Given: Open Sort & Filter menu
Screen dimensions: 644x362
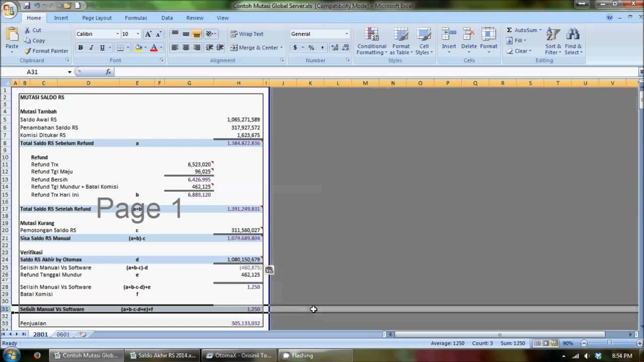Looking at the screenshot, I should (x=553, y=41).
